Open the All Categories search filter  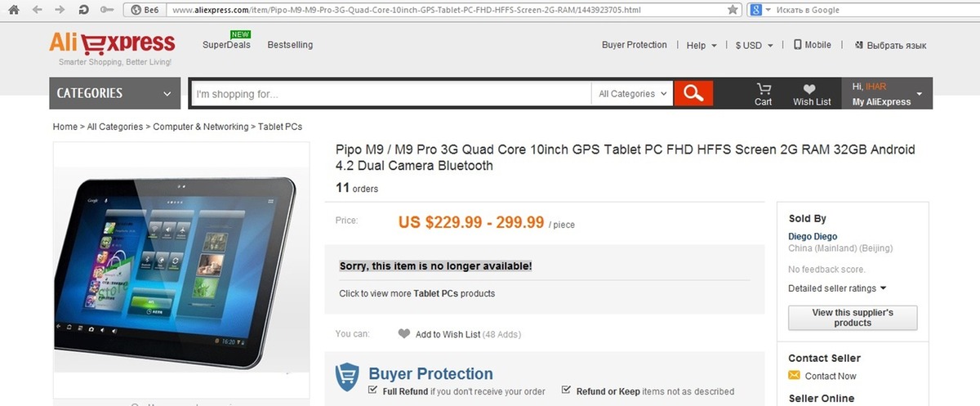632,94
